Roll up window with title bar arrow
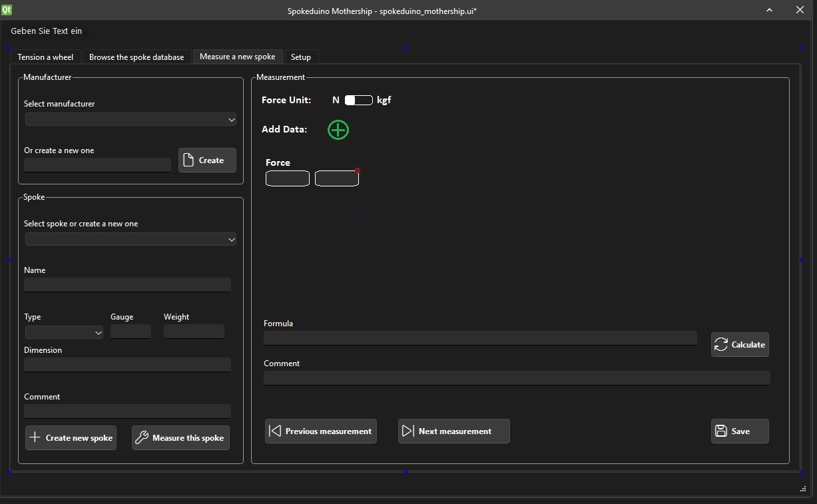This screenshot has width=817, height=504. pos(769,10)
